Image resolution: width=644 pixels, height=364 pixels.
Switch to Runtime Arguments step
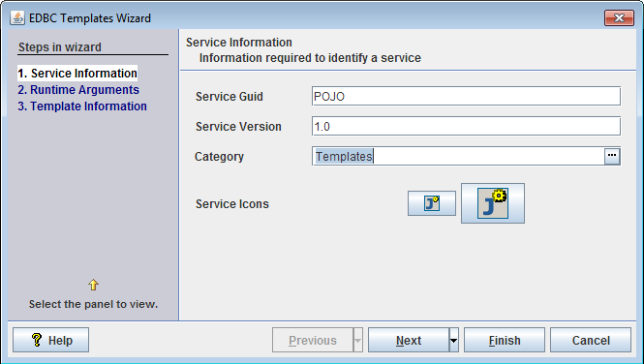(78, 89)
